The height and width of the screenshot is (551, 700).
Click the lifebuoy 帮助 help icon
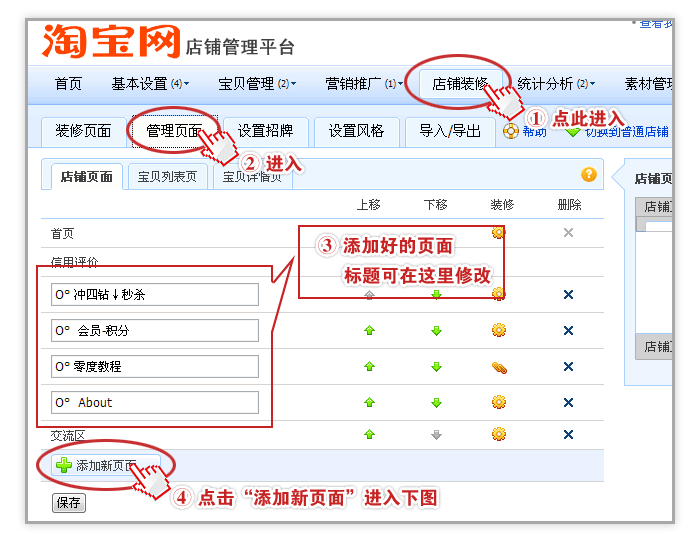pyautogui.click(x=511, y=131)
